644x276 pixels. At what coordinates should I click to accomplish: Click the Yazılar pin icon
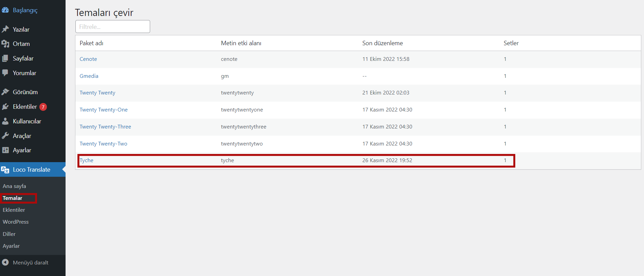[5, 29]
